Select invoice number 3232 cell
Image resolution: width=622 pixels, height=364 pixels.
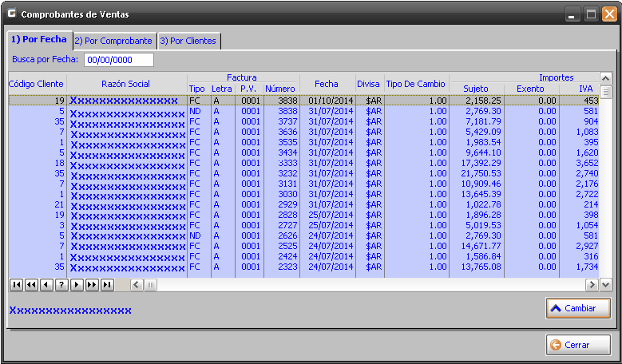282,173
